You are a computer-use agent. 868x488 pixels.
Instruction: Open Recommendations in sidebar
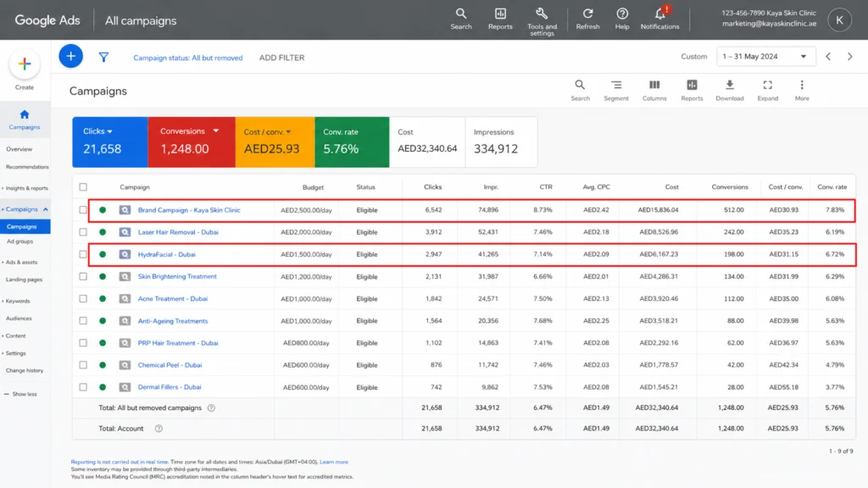(27, 167)
